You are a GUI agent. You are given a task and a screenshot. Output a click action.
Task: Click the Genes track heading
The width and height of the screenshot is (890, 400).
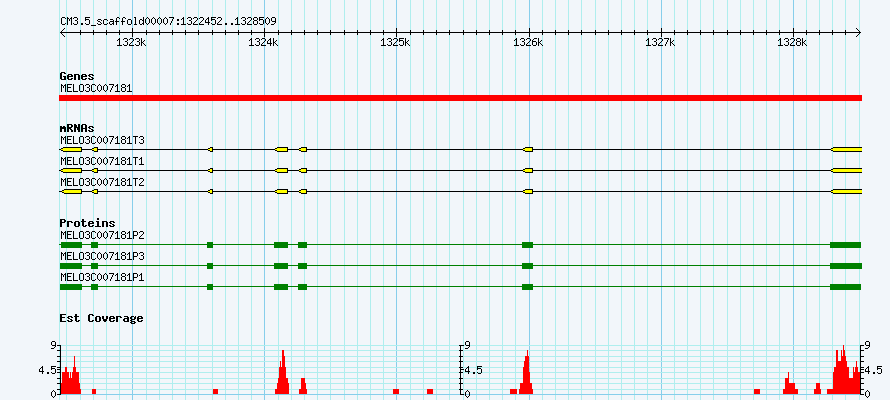(77, 76)
